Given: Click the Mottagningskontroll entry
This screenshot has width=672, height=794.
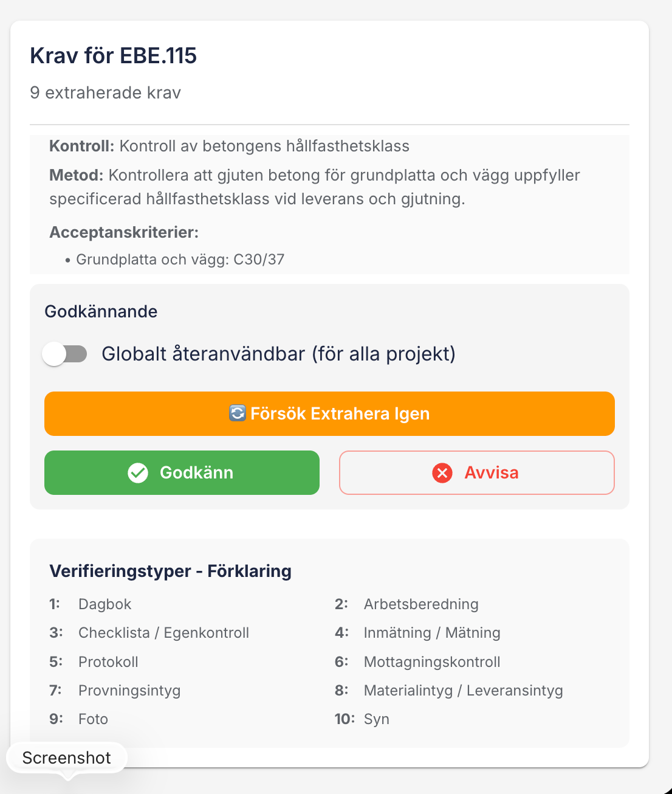Looking at the screenshot, I should [432, 662].
